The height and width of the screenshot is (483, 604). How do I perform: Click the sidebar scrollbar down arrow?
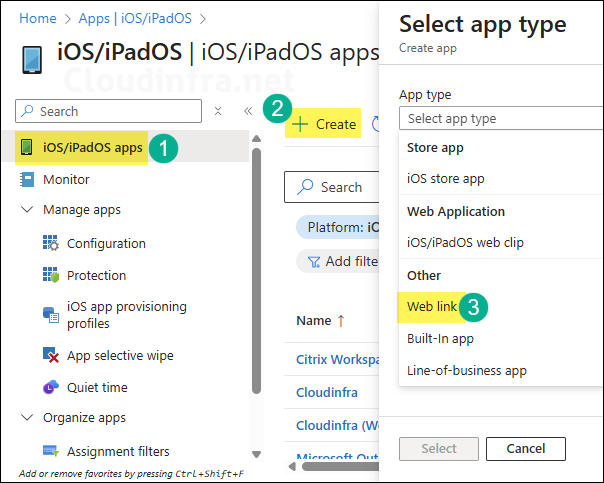257,454
